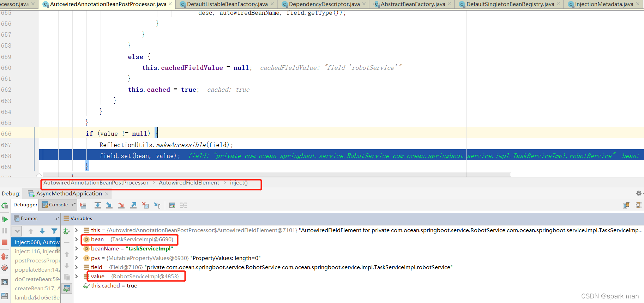Screen dimensions: 644x303
Task: Click AutowiredFieldElement breadcrumb
Action: point(189,183)
